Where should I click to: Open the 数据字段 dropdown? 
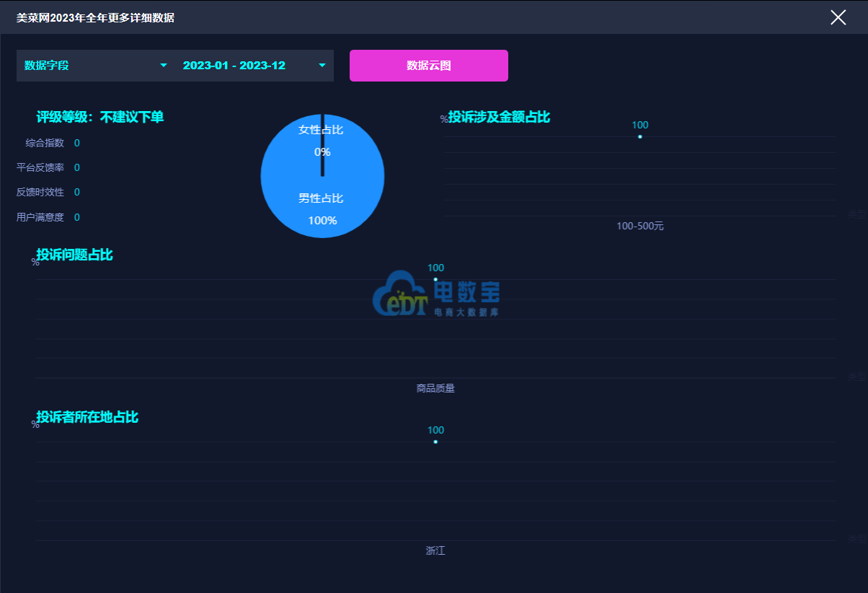pos(95,66)
